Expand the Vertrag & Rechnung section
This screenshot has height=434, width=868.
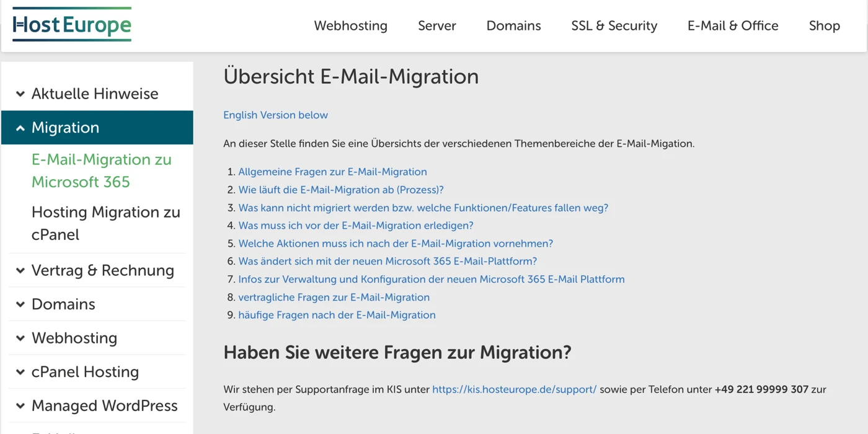coord(102,270)
